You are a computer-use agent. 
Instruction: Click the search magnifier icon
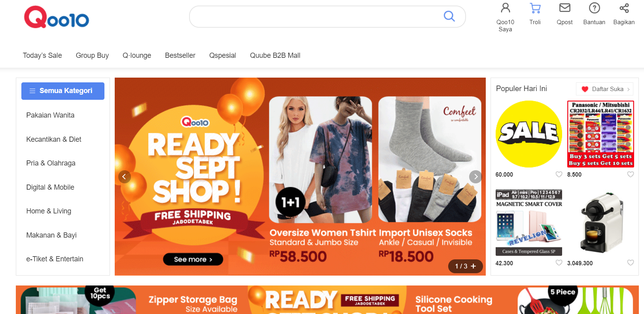coord(449,16)
